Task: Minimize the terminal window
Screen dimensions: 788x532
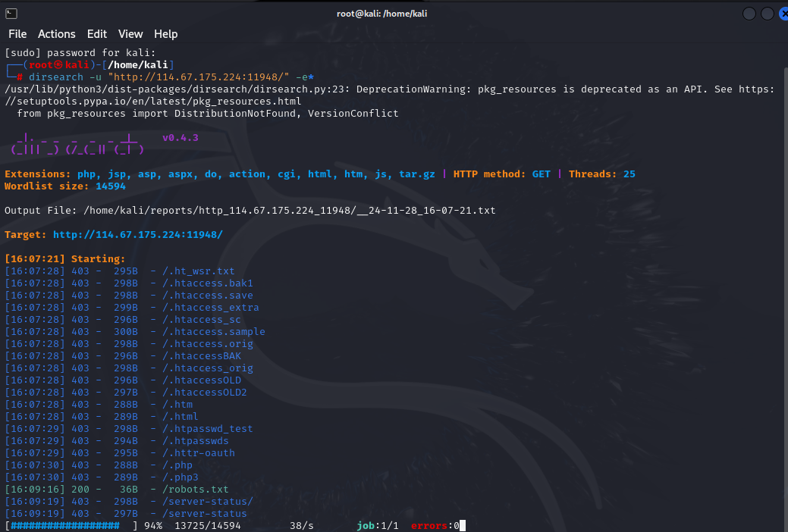Action: point(749,14)
